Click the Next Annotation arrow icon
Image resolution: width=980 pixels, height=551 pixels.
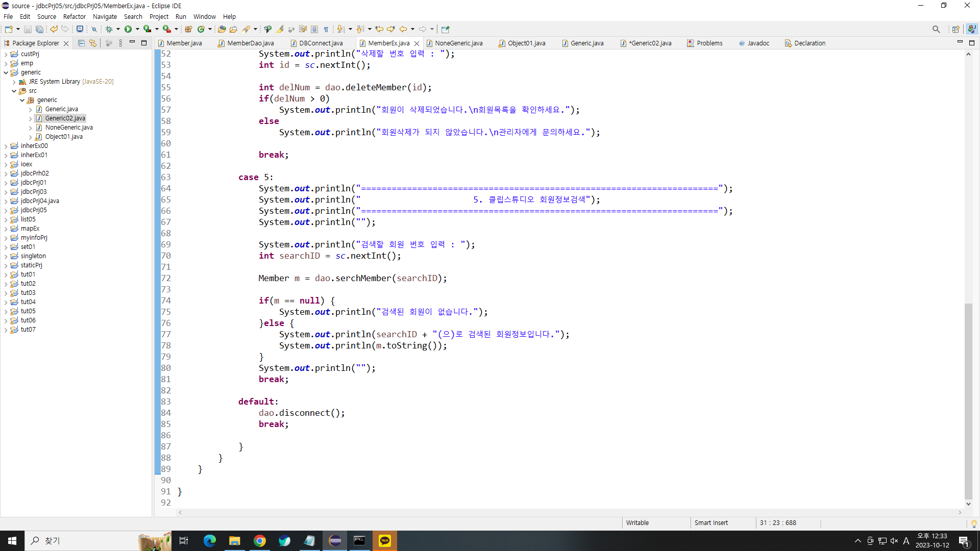(340, 29)
